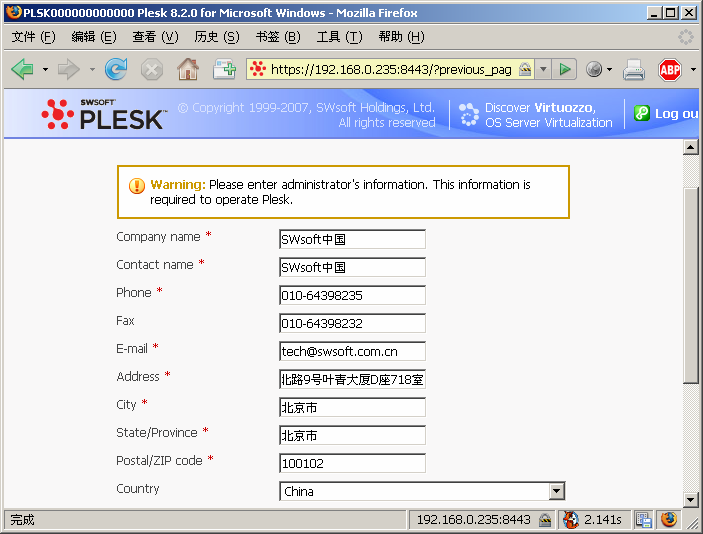Open a new tab with the plus icon
The image size is (703, 534).
(224, 69)
